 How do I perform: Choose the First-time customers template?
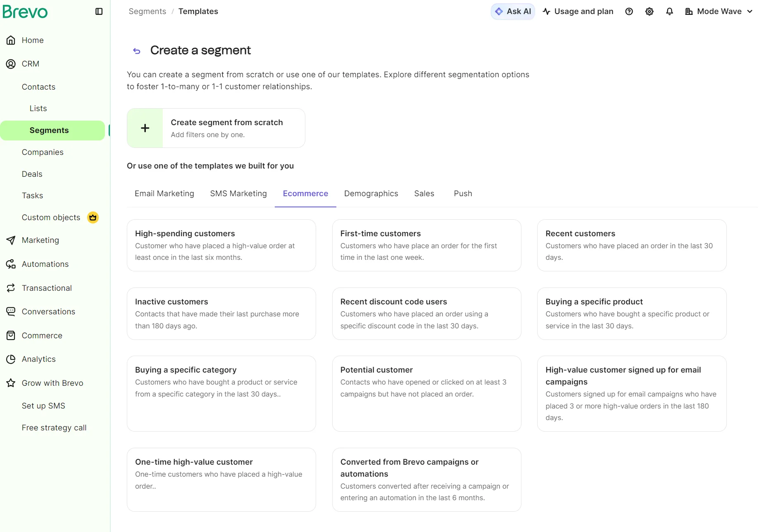(x=426, y=245)
